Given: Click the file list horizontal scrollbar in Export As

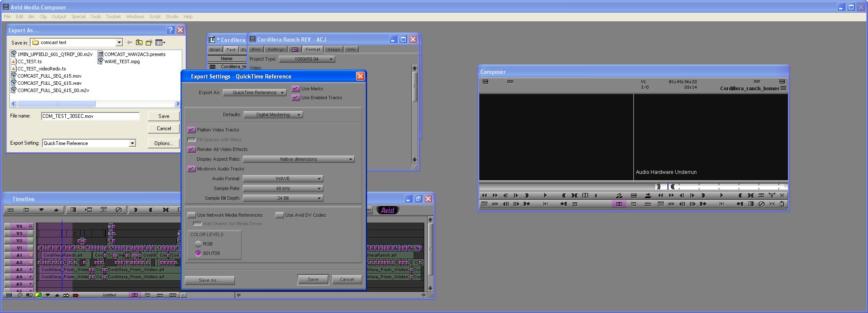Looking at the screenshot, I should click(x=95, y=104).
